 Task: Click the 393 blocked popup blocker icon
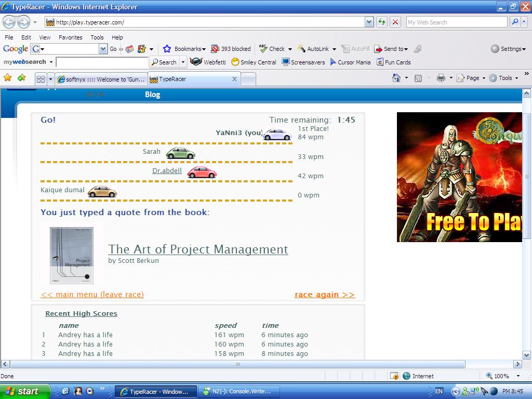pyautogui.click(x=215, y=49)
